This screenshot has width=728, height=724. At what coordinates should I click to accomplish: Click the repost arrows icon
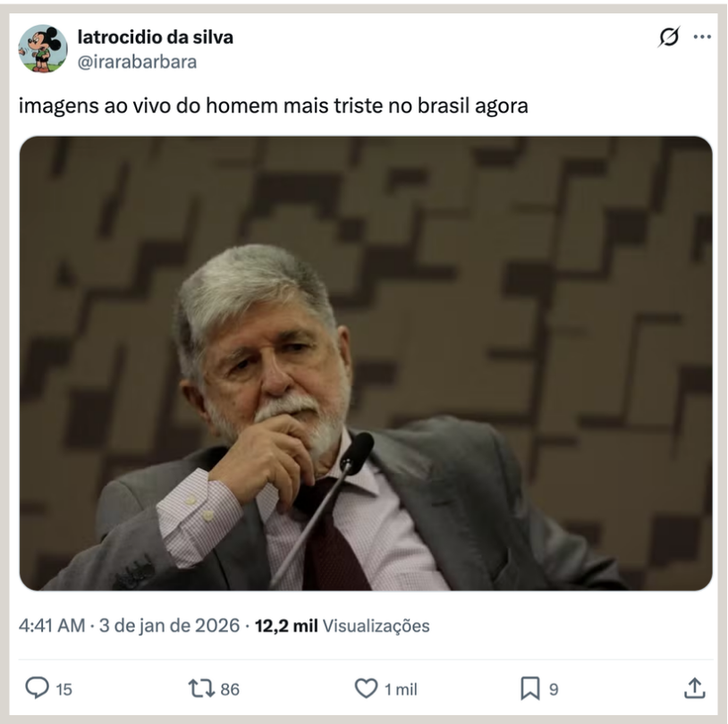[201, 688]
